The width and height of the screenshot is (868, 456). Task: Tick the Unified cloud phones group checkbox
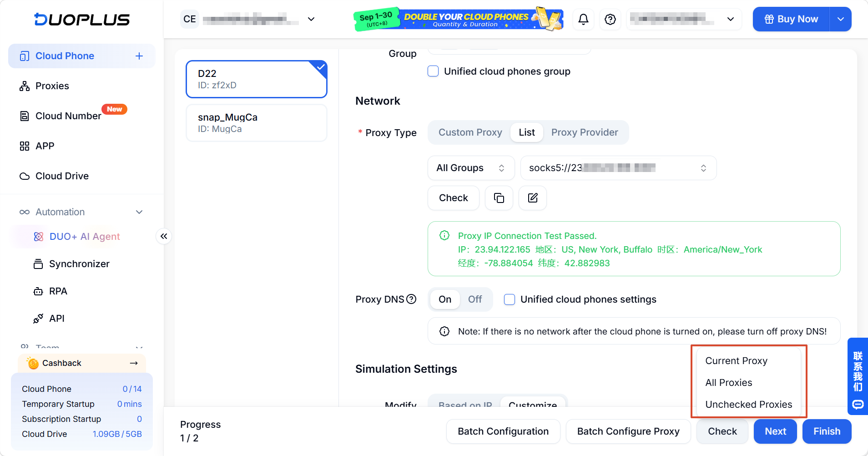[433, 71]
